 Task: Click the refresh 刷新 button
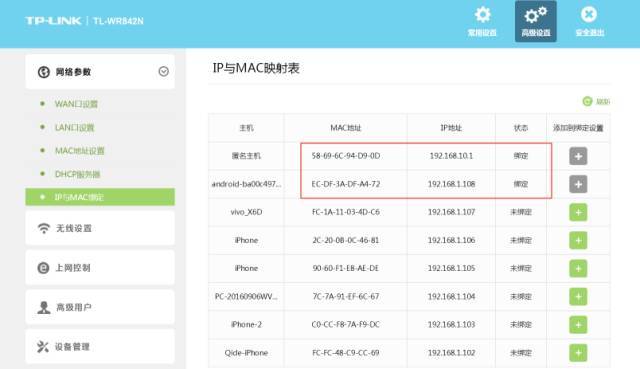click(596, 101)
